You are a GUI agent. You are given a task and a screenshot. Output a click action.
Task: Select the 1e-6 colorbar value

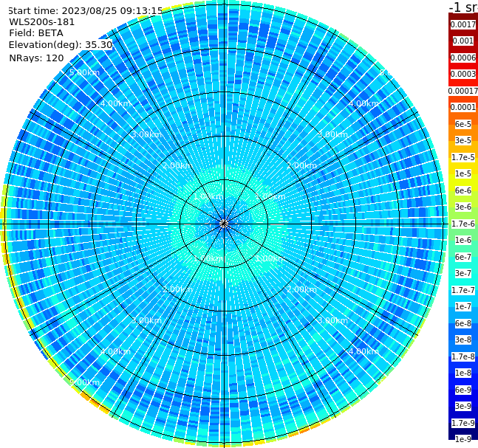click(x=463, y=240)
